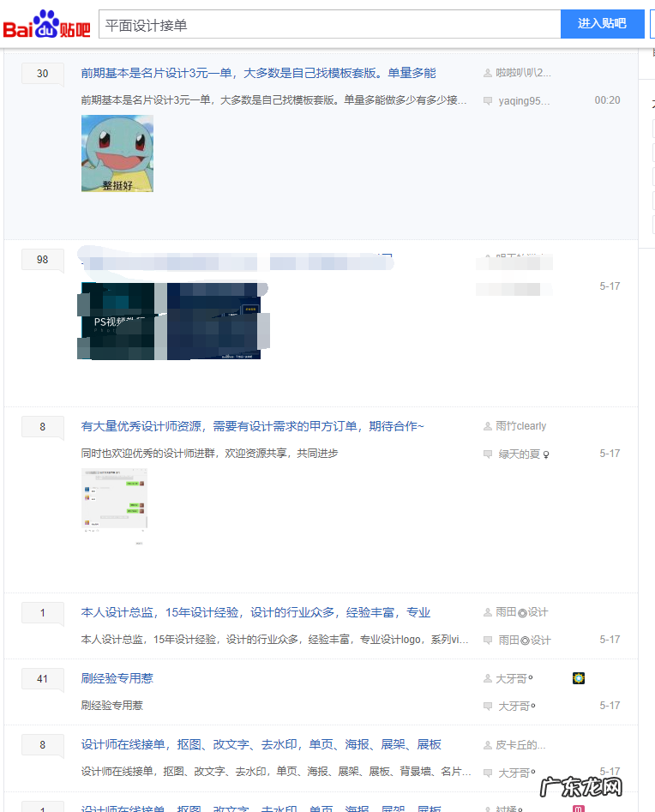Viewport: 655px width, 812px height.
Task: Click the preview text 刷经验专用惹 under the title
Action: pos(111,706)
